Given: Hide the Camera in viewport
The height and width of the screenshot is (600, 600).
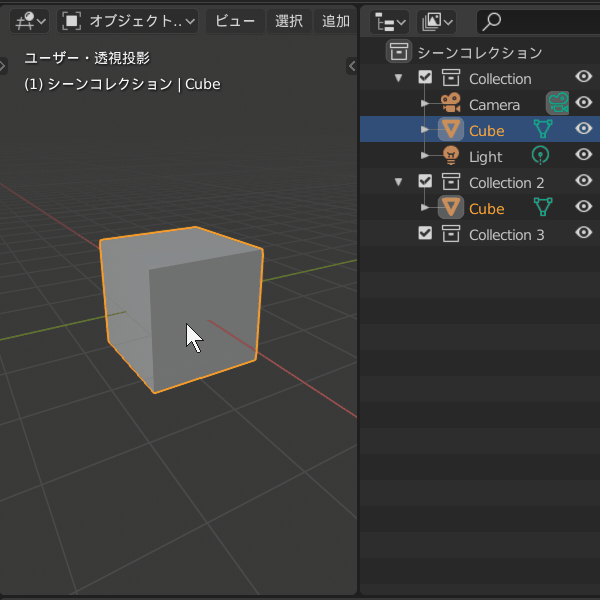Looking at the screenshot, I should tap(584, 103).
